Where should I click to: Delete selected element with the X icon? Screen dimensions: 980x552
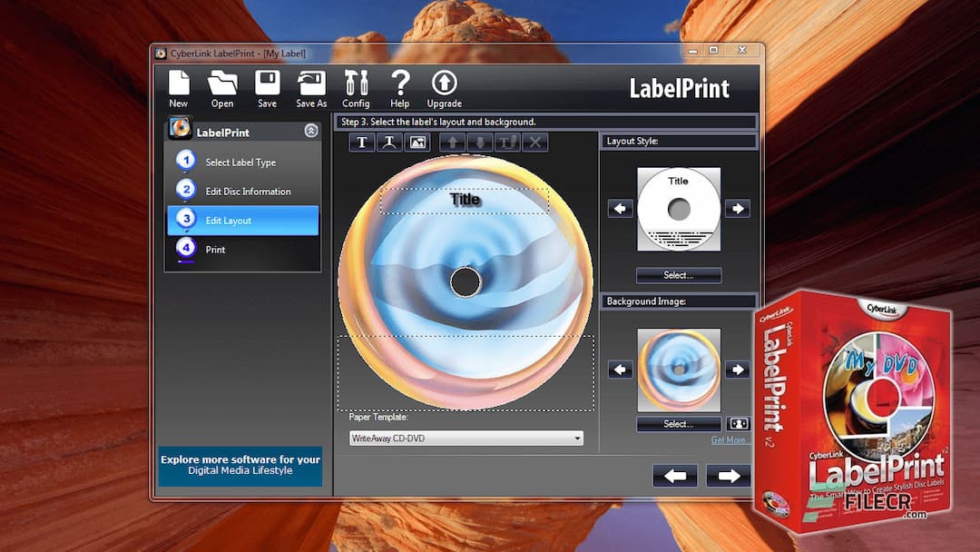pos(534,142)
